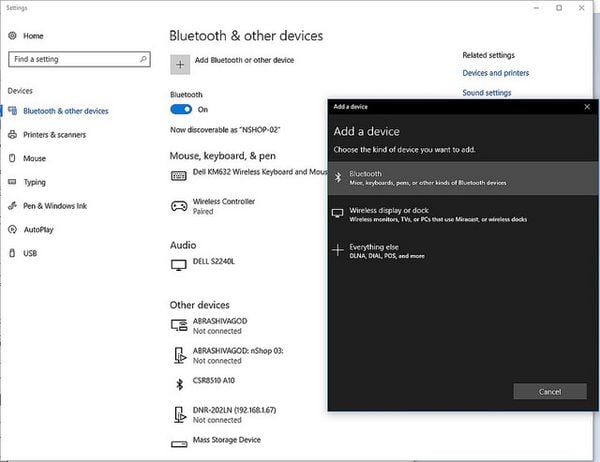Open the Mouse settings section
Viewport: 600px width, 462px height.
(x=34, y=158)
